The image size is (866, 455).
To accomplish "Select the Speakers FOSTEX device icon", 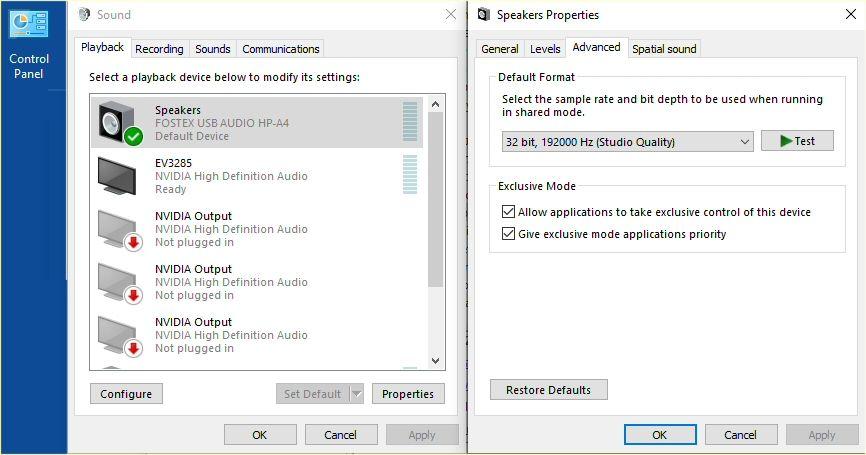I will (x=120, y=123).
